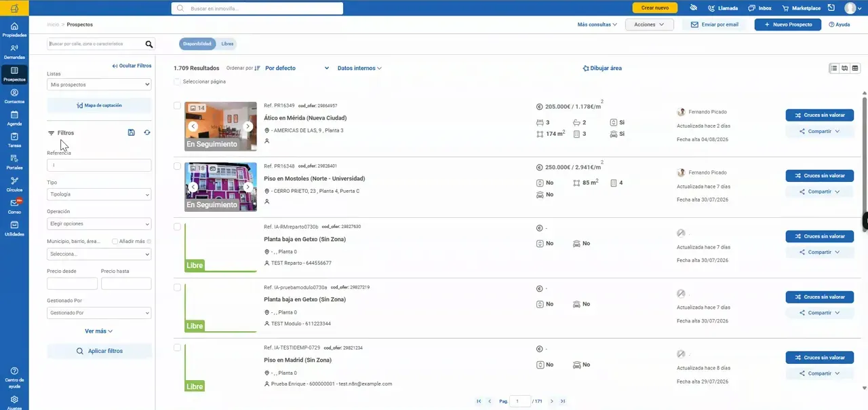Select checkbox for Piso en Mostoles
The image size is (868, 410).
tap(178, 166)
